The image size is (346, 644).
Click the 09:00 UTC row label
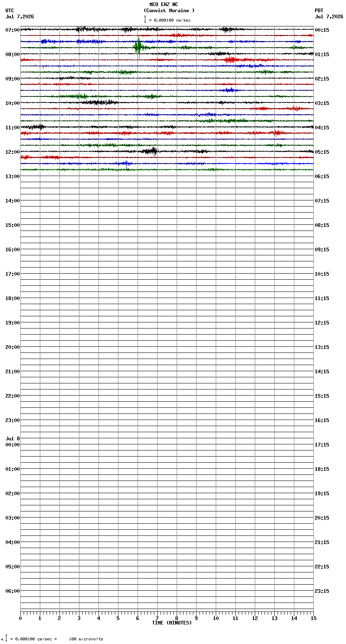pos(13,79)
